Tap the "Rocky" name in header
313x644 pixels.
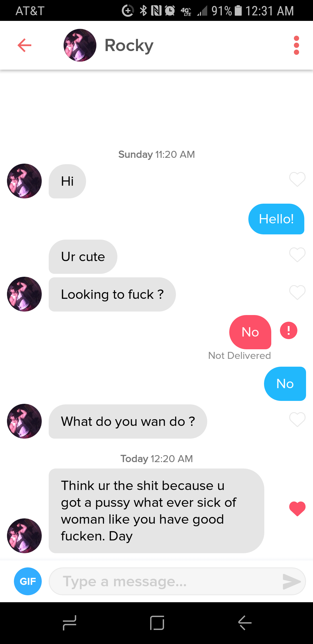point(129,46)
